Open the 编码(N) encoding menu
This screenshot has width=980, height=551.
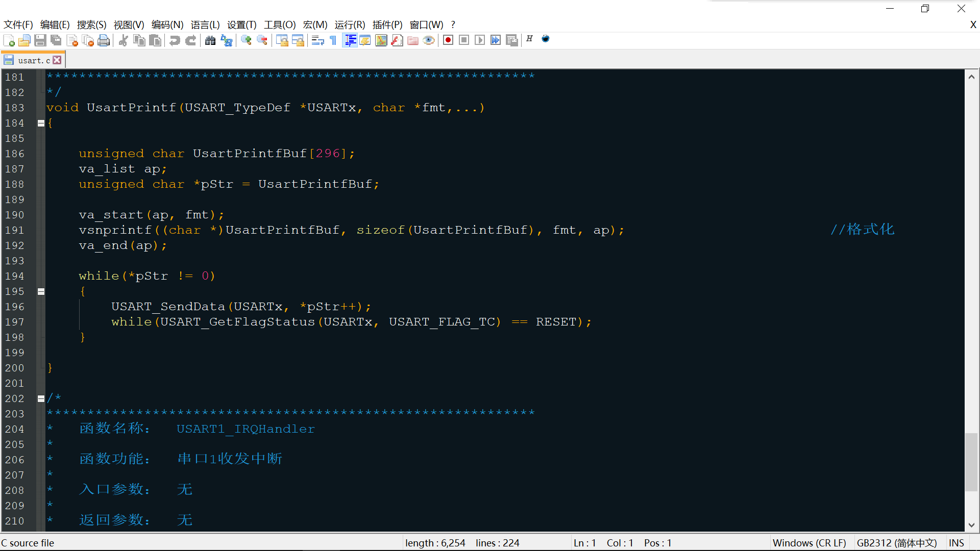[x=167, y=24]
